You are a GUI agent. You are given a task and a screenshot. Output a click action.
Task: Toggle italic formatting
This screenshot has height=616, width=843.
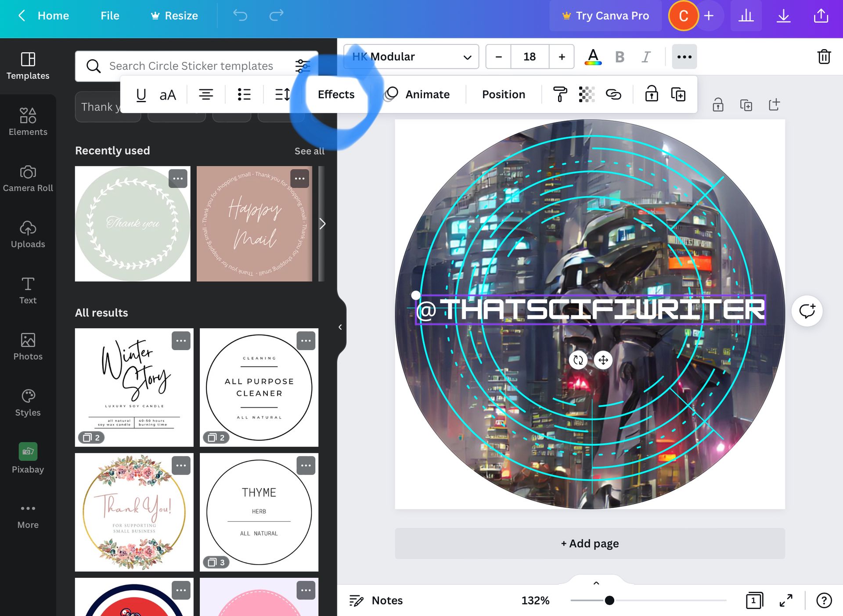coord(646,57)
